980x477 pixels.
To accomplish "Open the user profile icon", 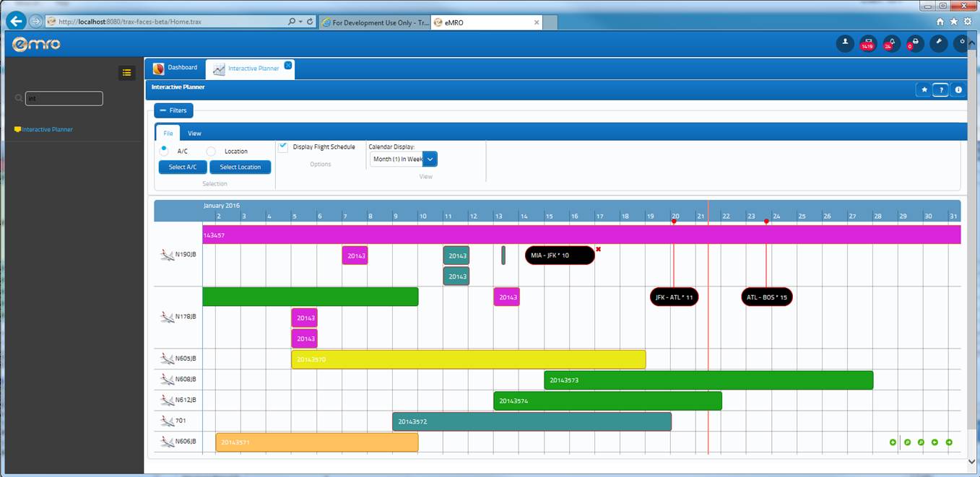I will 845,43.
